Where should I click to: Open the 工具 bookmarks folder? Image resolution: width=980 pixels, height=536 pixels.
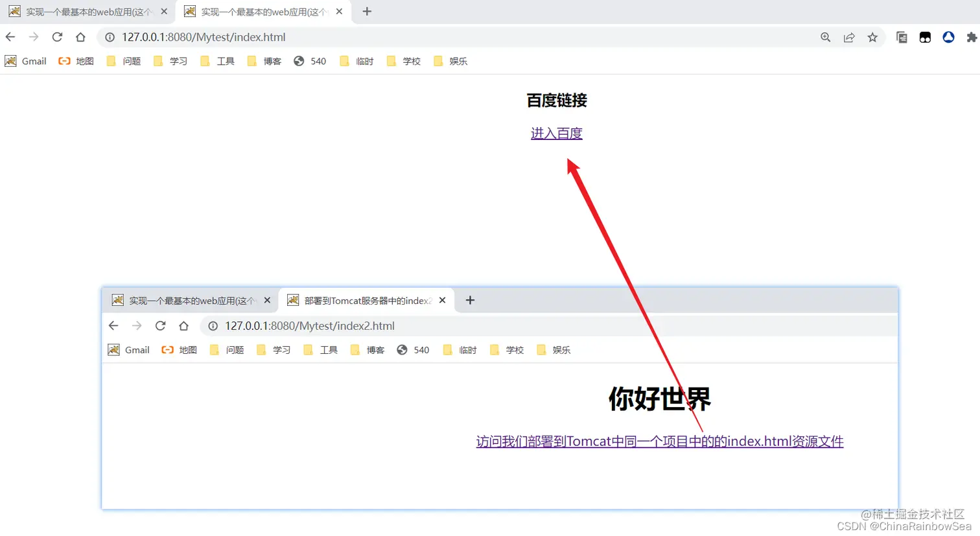coord(216,60)
